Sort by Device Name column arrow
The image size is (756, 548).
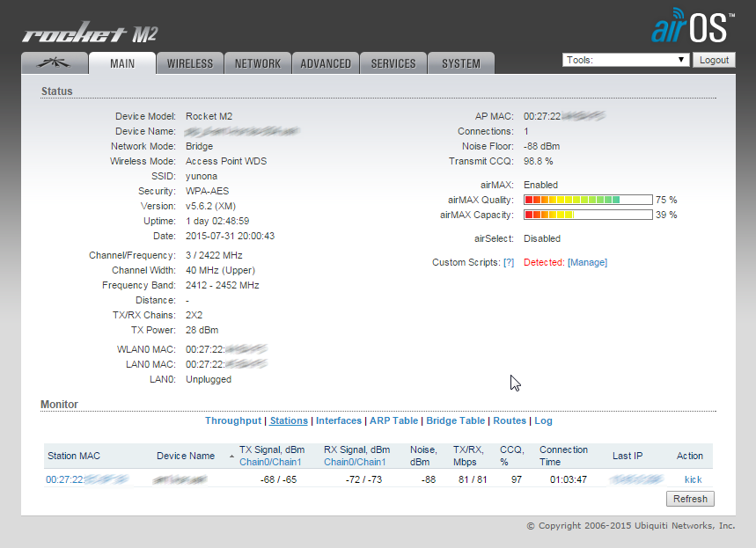point(231,457)
